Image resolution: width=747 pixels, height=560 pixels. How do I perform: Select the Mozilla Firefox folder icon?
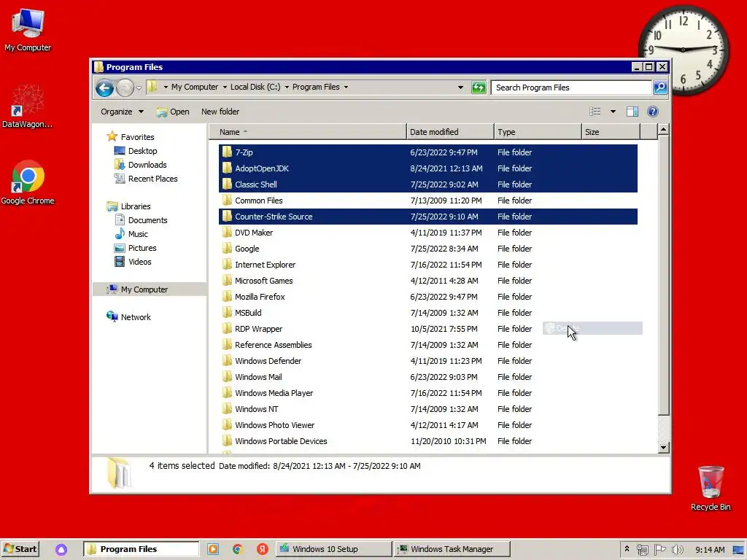pyautogui.click(x=228, y=297)
